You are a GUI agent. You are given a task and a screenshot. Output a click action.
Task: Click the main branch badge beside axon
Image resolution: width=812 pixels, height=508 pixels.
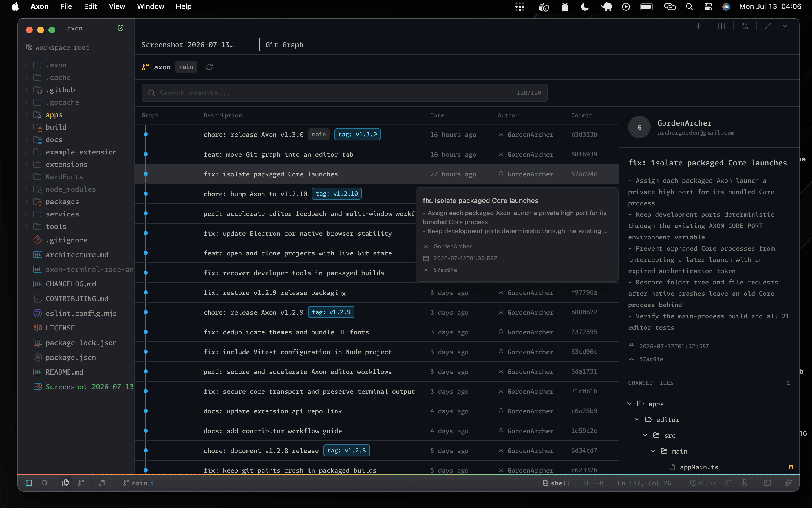click(186, 67)
